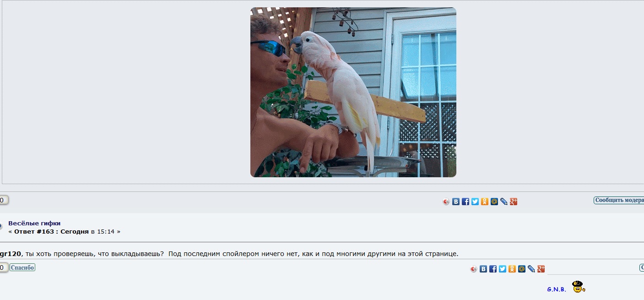The image size is (644, 300).
Task: Share parrot post via Mail.ru icon
Action: (494, 202)
